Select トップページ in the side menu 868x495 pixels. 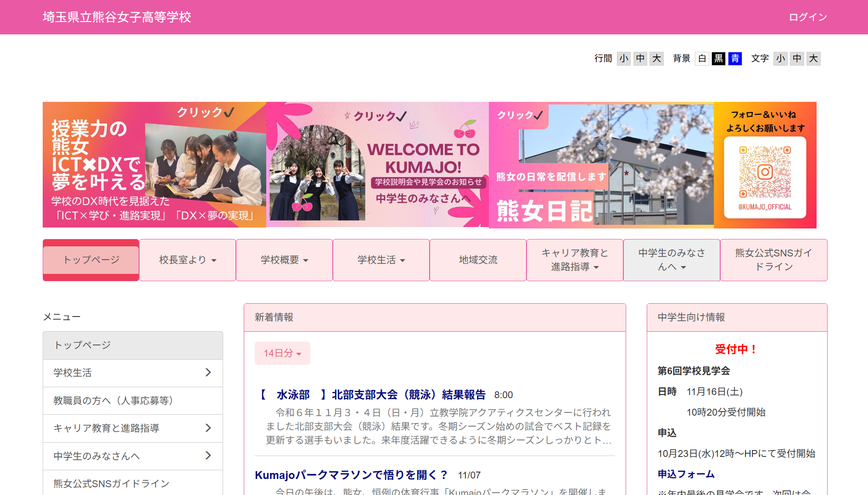click(x=133, y=345)
